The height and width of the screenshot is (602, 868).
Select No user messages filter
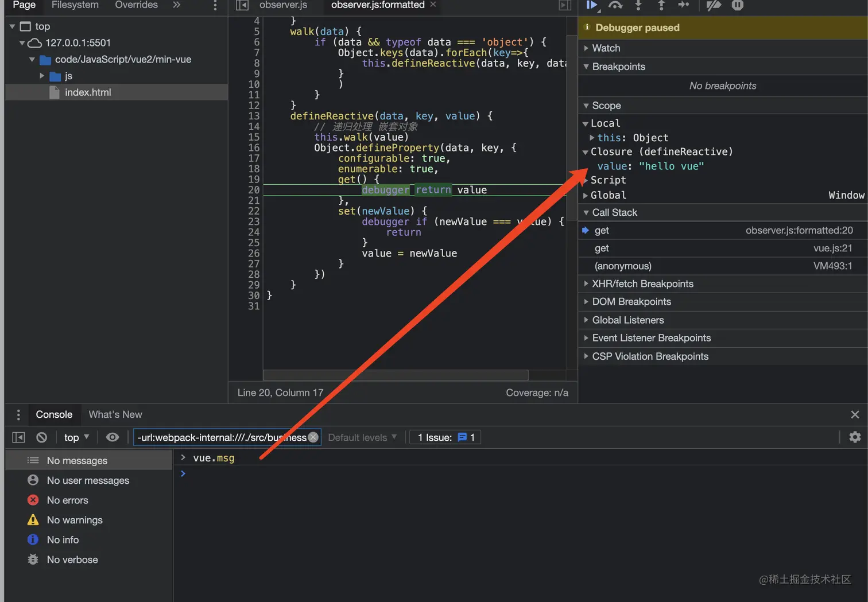pos(89,480)
